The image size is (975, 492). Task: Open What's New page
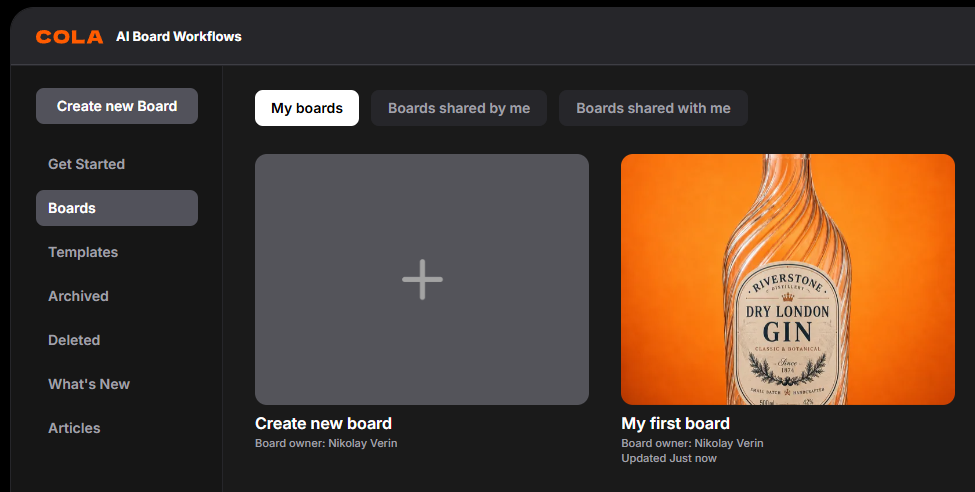89,384
